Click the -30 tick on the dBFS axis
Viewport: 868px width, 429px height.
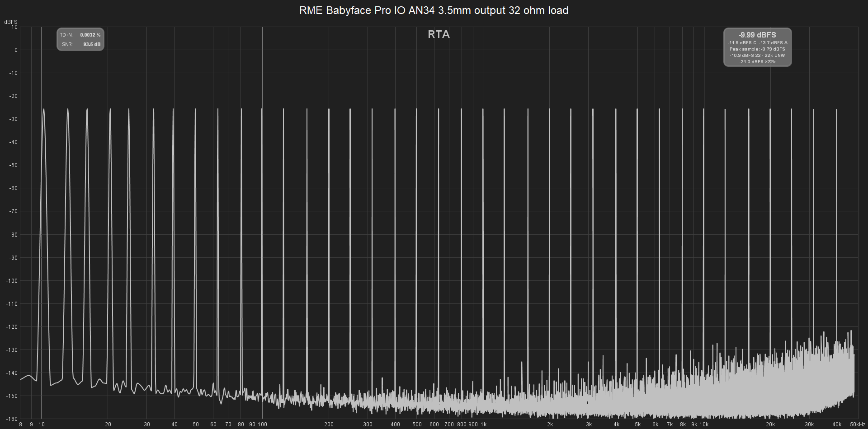pyautogui.click(x=14, y=119)
